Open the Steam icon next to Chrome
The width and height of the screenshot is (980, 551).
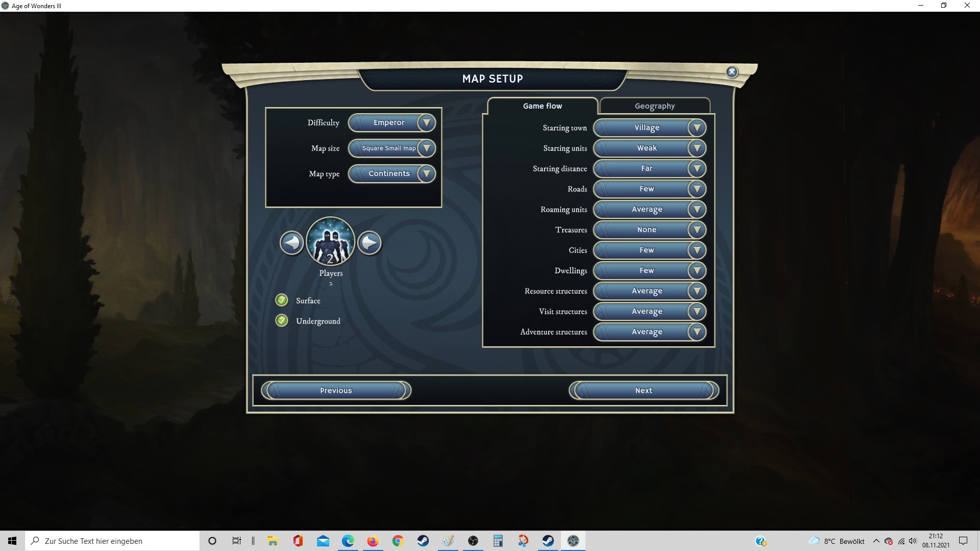pos(423,541)
